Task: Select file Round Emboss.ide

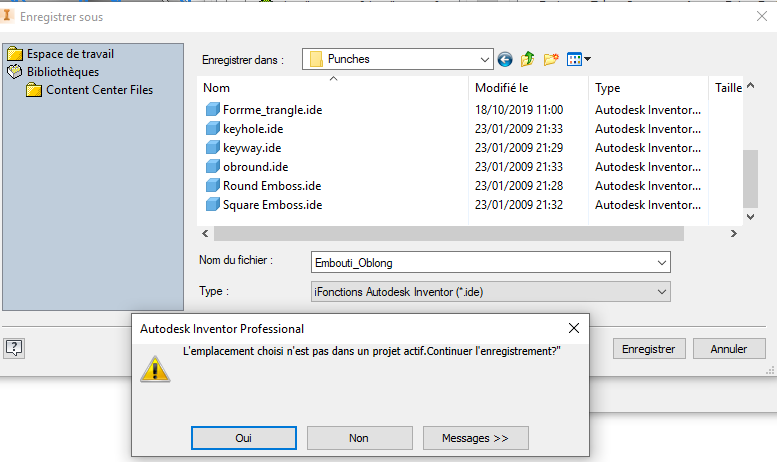Action: [x=272, y=186]
